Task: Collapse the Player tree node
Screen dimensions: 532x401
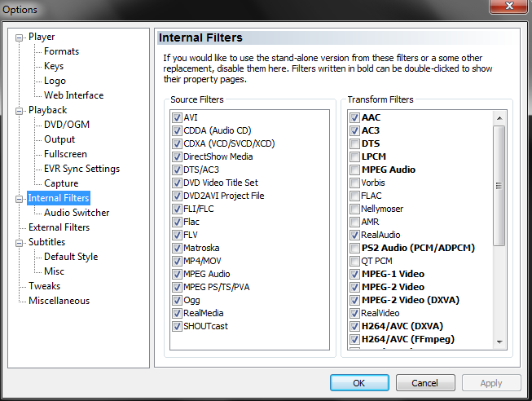Action: pyautogui.click(x=19, y=37)
